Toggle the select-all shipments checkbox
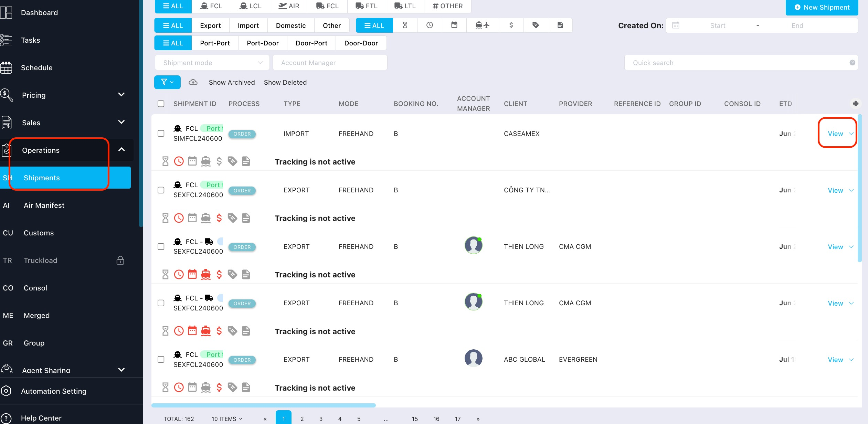Viewport: 868px width, 424px height. pos(161,104)
